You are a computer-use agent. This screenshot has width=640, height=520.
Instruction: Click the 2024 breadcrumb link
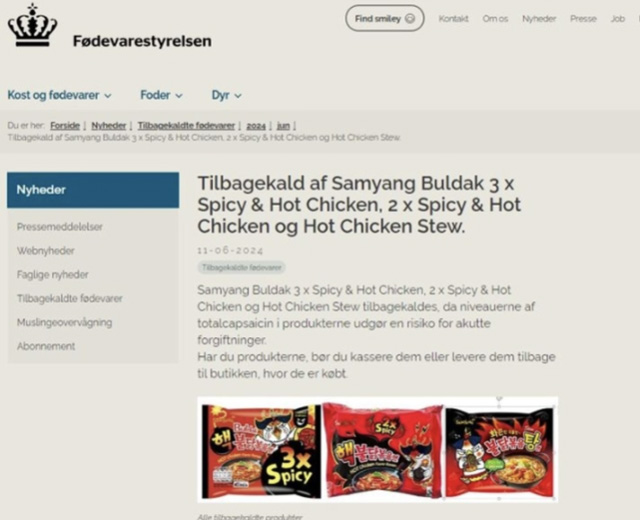tap(256, 126)
